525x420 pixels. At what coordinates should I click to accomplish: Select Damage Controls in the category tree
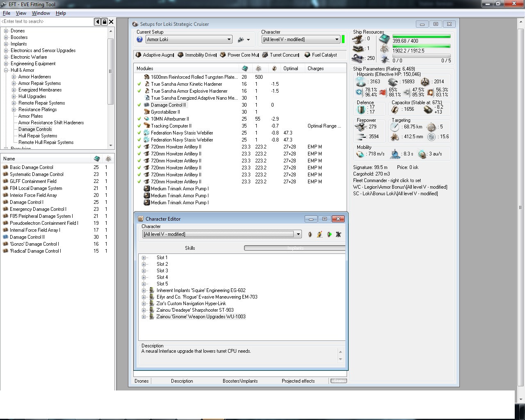[x=35, y=129]
